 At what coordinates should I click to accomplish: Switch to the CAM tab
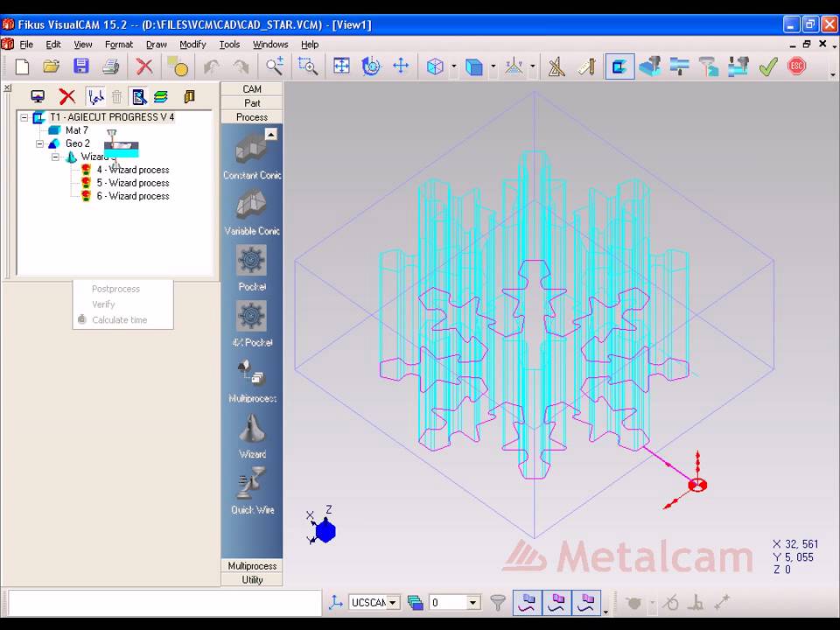pos(252,89)
